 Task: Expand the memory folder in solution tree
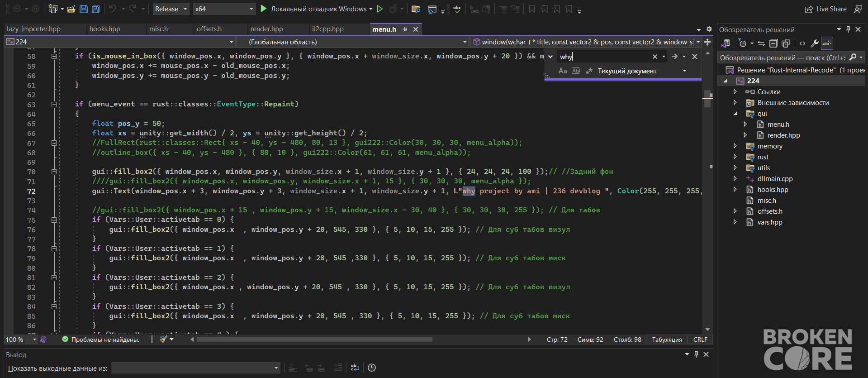point(735,146)
